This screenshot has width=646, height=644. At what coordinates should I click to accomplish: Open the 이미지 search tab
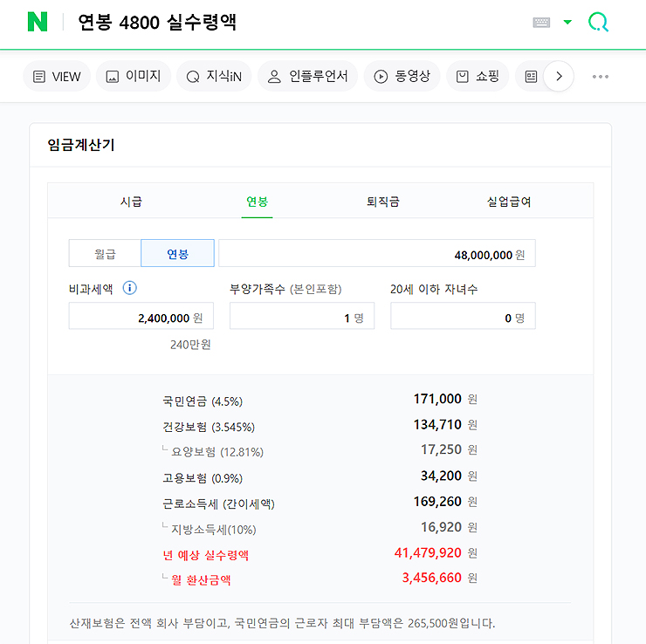click(134, 76)
